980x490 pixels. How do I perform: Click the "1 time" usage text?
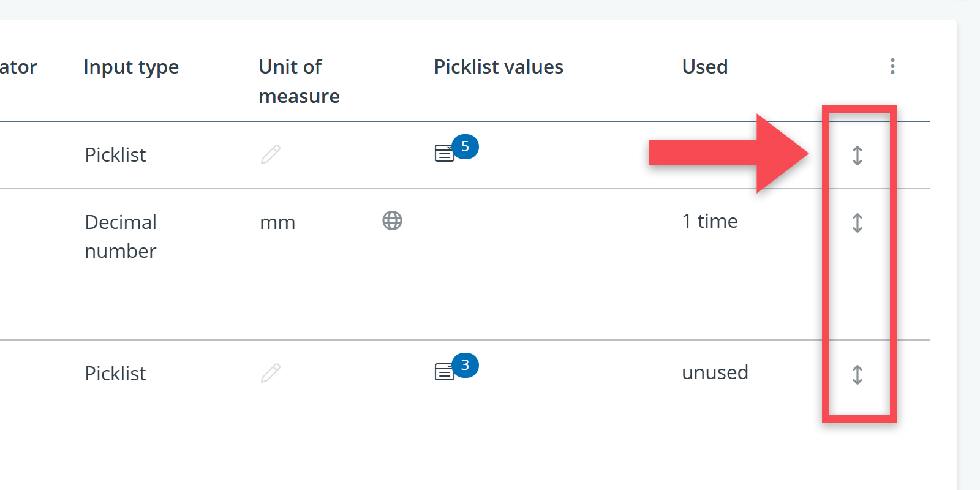[x=710, y=221]
